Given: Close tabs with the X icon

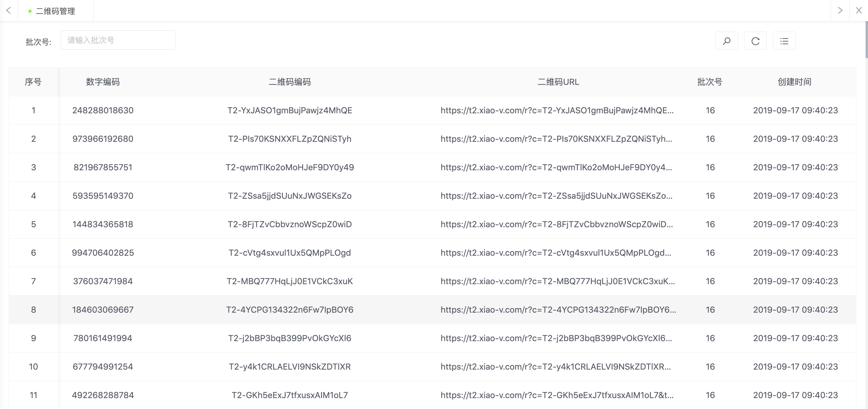Looking at the screenshot, I should click(859, 11).
